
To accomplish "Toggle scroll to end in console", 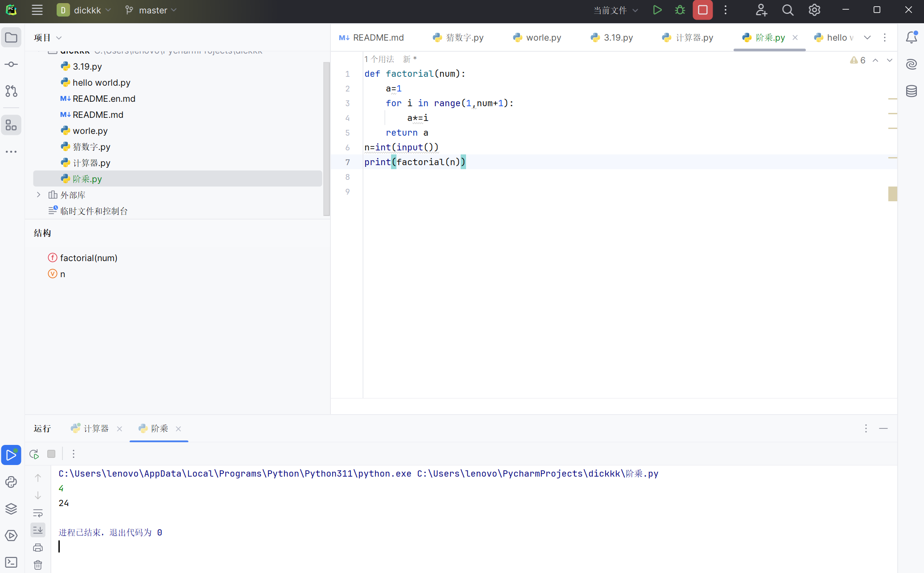I will [38, 530].
